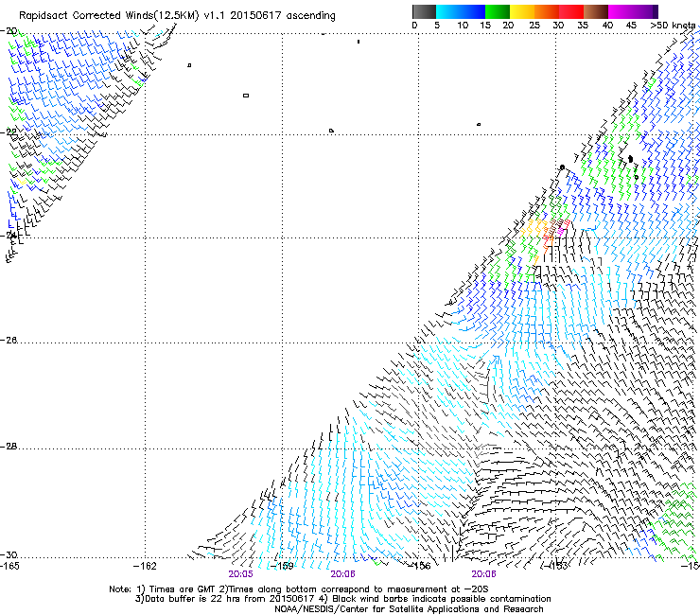
Task: Click the brown 35-40 knots legend segment
Action: tap(596, 11)
